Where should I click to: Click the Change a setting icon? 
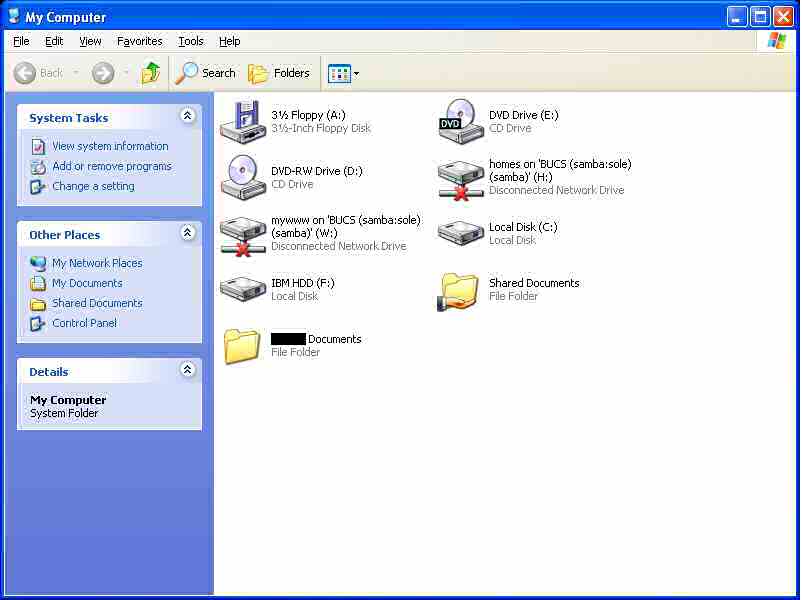[37, 187]
